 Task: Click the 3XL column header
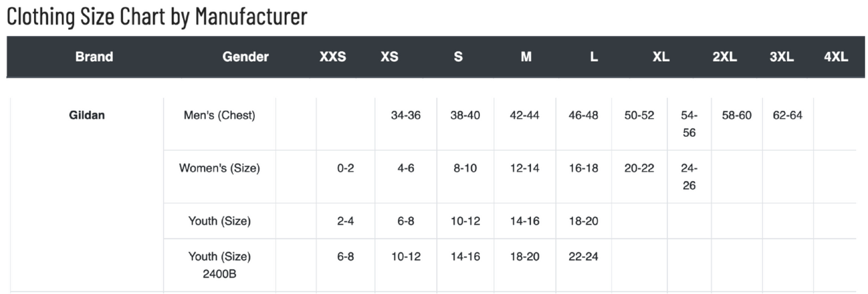coord(782,57)
